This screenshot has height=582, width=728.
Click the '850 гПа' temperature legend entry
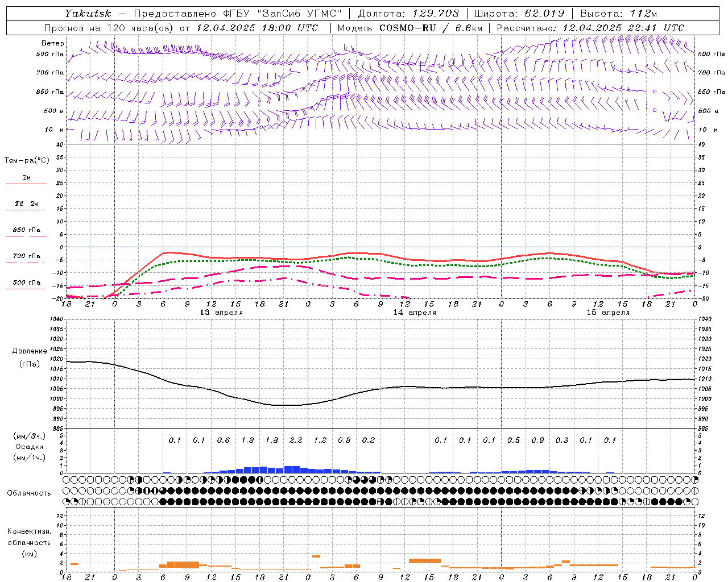[27, 230]
